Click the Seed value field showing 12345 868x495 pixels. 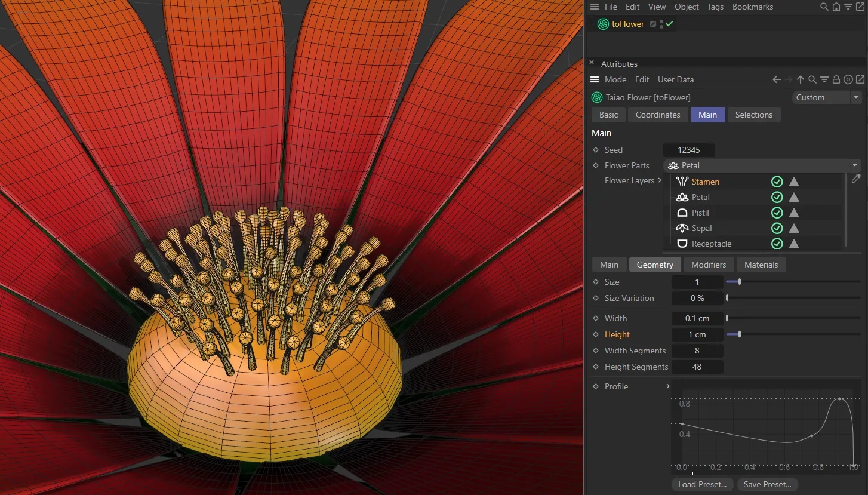point(689,150)
